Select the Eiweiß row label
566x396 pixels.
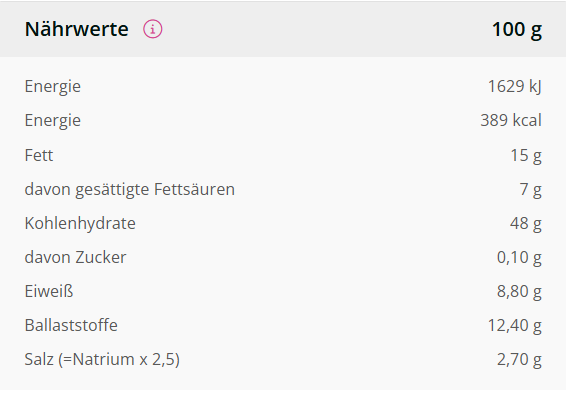point(49,291)
